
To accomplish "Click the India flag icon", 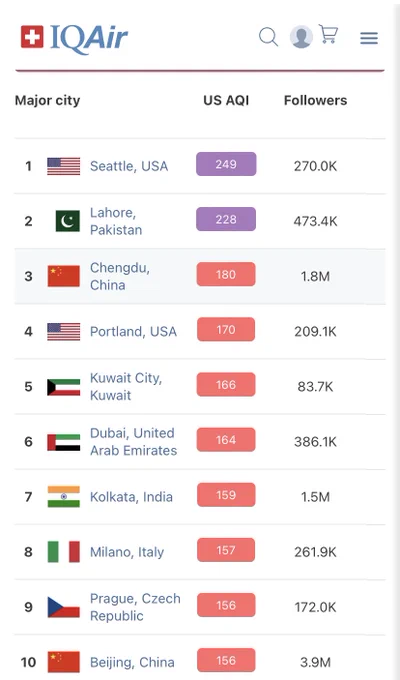I will tap(64, 497).
